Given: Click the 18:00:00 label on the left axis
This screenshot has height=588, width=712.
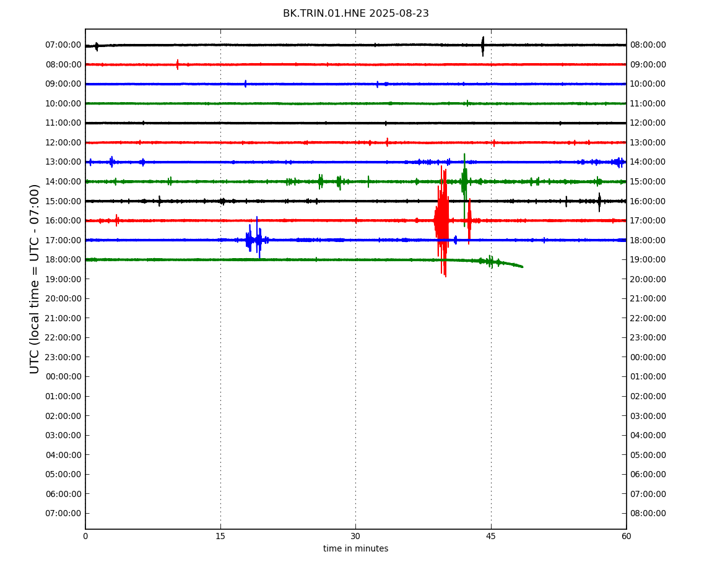Looking at the screenshot, I should (63, 260).
